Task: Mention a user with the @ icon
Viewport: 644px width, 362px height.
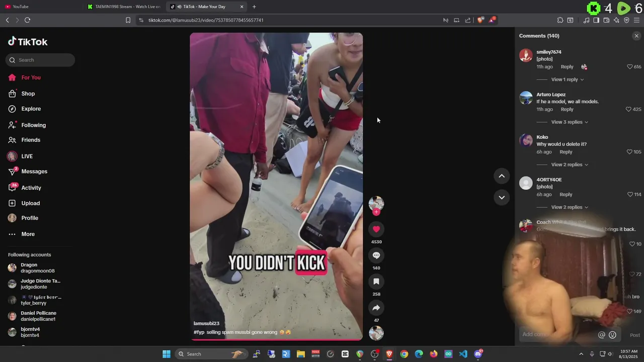Action: pyautogui.click(x=601, y=335)
